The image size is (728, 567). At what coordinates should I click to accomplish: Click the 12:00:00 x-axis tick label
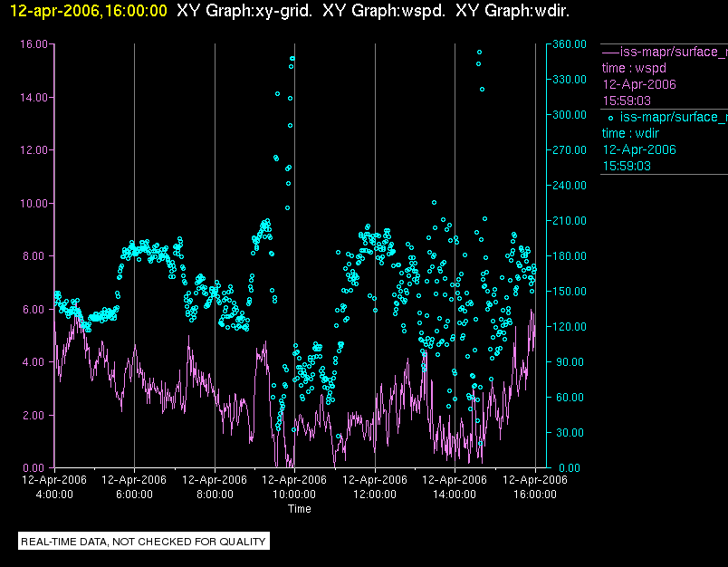point(374,495)
